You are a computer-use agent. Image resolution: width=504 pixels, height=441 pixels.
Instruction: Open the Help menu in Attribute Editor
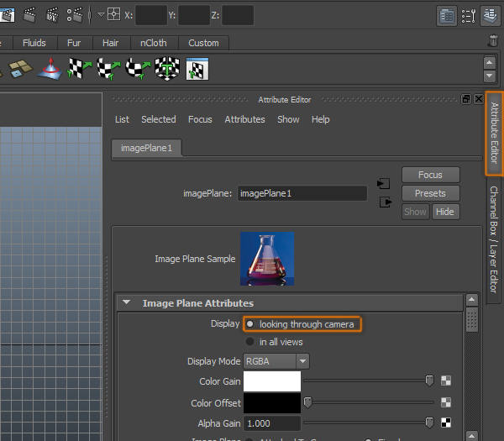coord(321,119)
